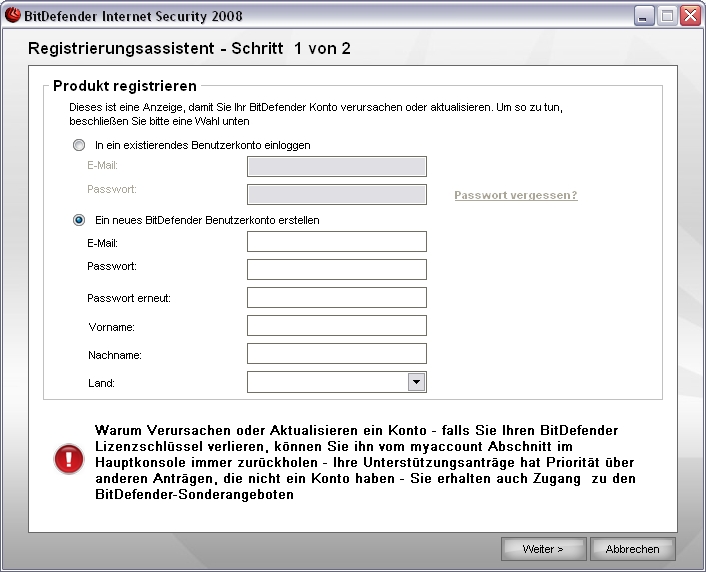The image size is (706, 572).
Task: Close the BitDefender registration window
Action: [691, 16]
